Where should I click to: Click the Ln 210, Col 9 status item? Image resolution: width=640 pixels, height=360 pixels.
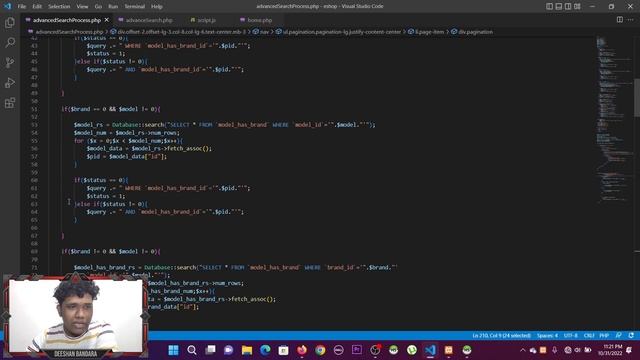pos(502,336)
